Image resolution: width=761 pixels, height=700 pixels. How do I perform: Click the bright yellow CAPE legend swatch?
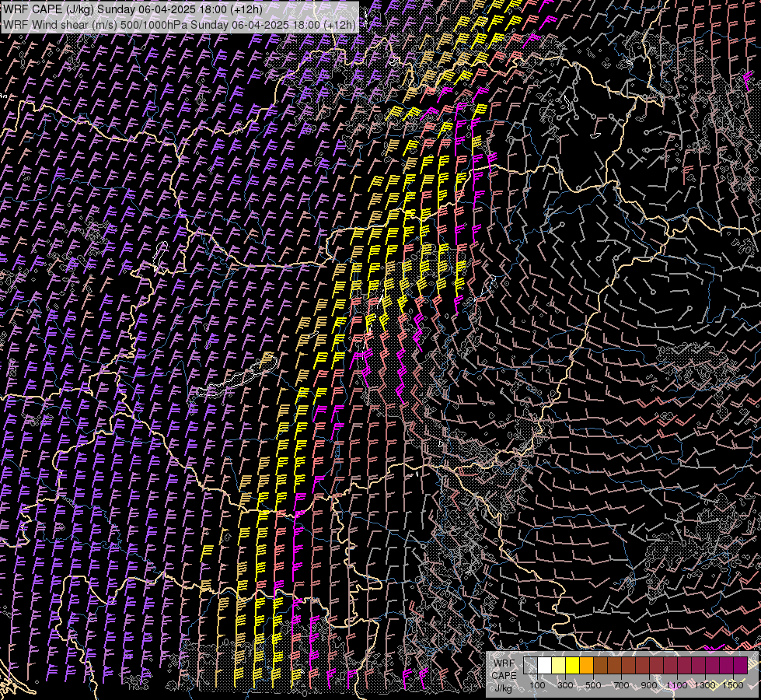[573, 666]
